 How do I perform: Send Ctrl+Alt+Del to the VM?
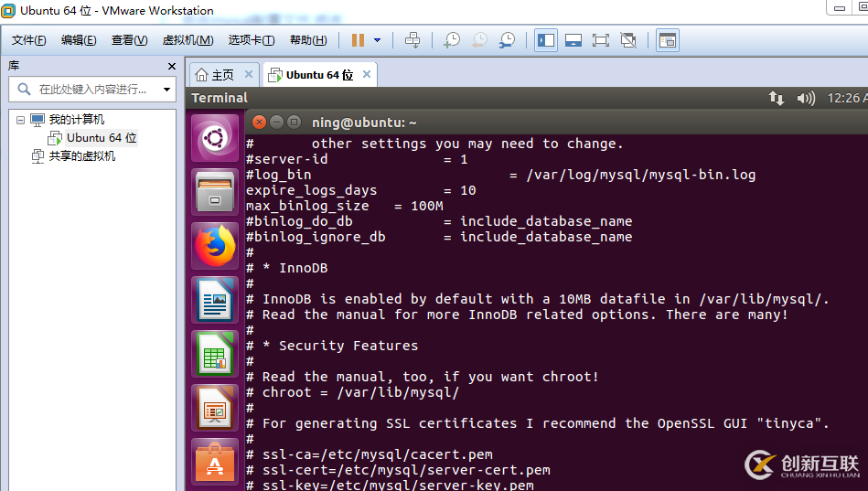pyautogui.click(x=413, y=40)
